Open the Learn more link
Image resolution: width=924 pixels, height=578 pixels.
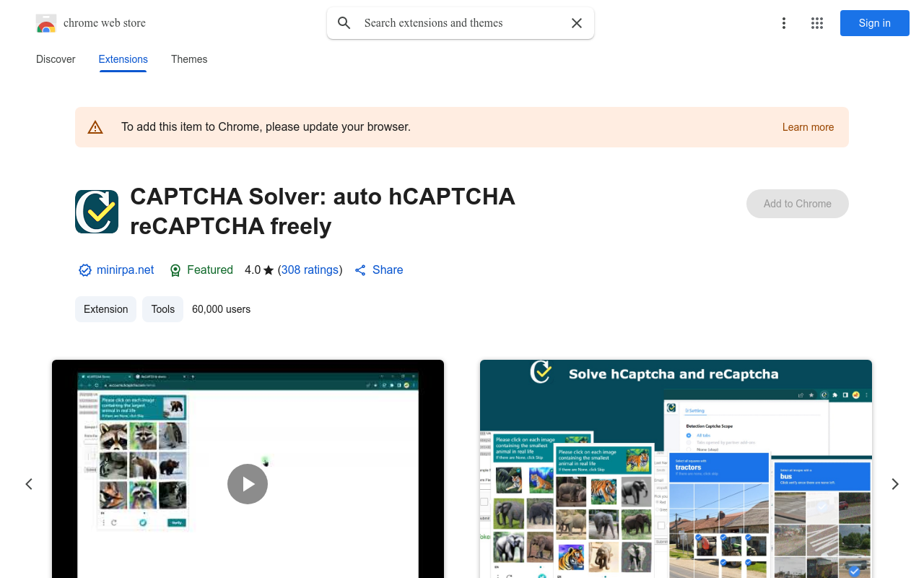pyautogui.click(x=808, y=127)
